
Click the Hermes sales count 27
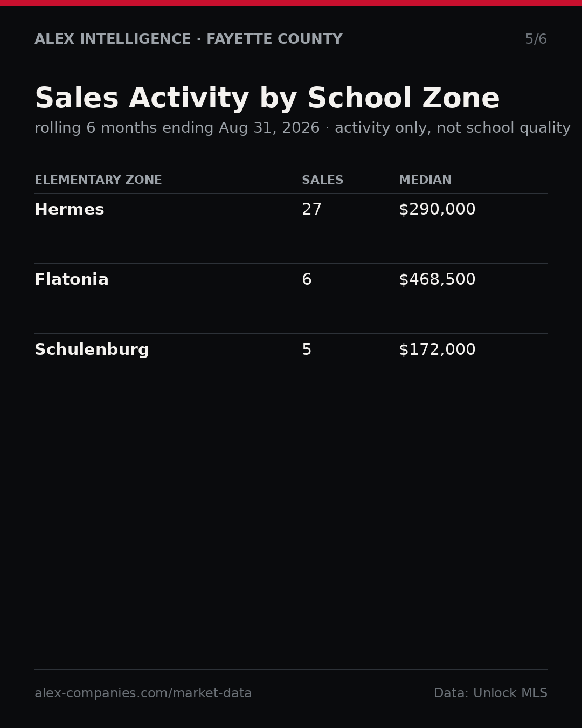311,210
